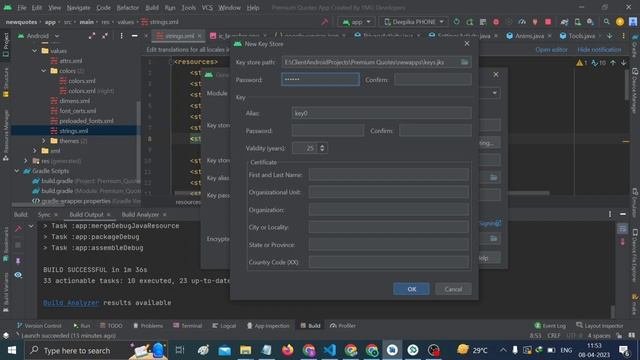Collapse the colors folder
Screen dimensions: 640x360
tap(44, 71)
